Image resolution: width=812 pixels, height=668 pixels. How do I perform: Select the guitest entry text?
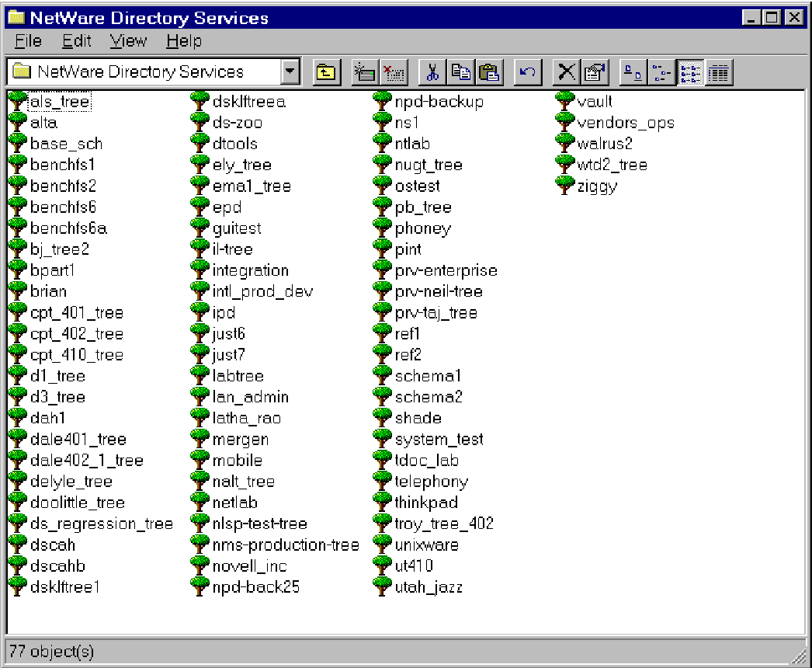(x=237, y=228)
